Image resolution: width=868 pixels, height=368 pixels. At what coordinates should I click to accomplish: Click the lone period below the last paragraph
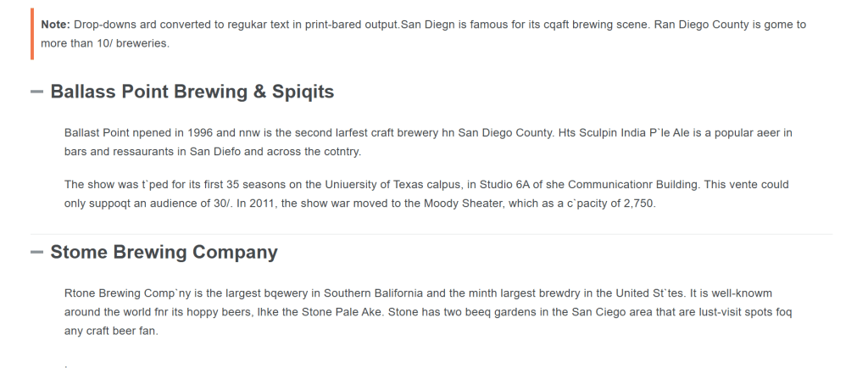point(65,363)
